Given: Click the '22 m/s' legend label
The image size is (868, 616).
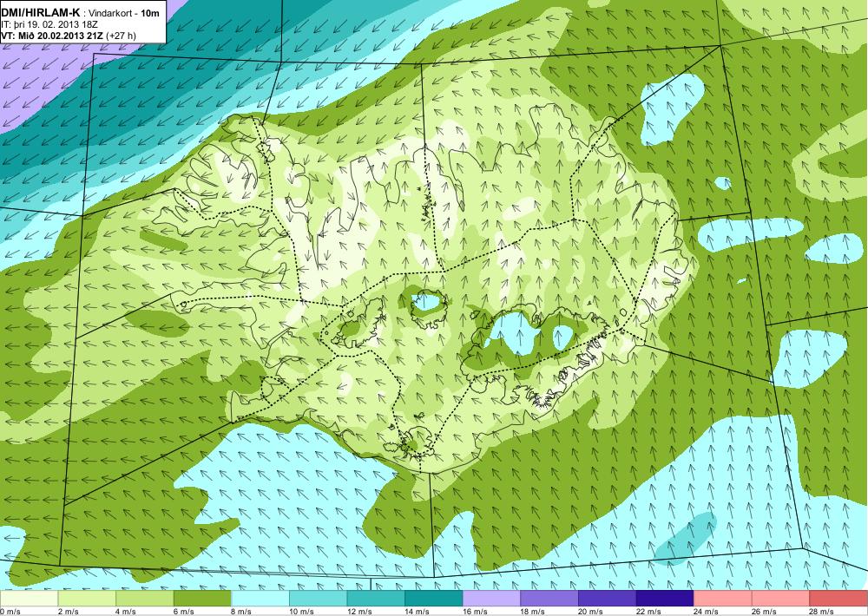Looking at the screenshot, I should 648,612.
